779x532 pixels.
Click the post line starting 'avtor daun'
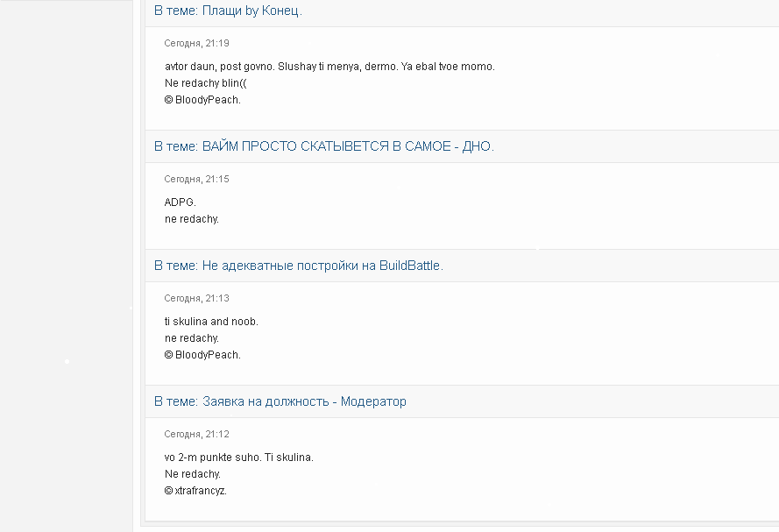329,67
